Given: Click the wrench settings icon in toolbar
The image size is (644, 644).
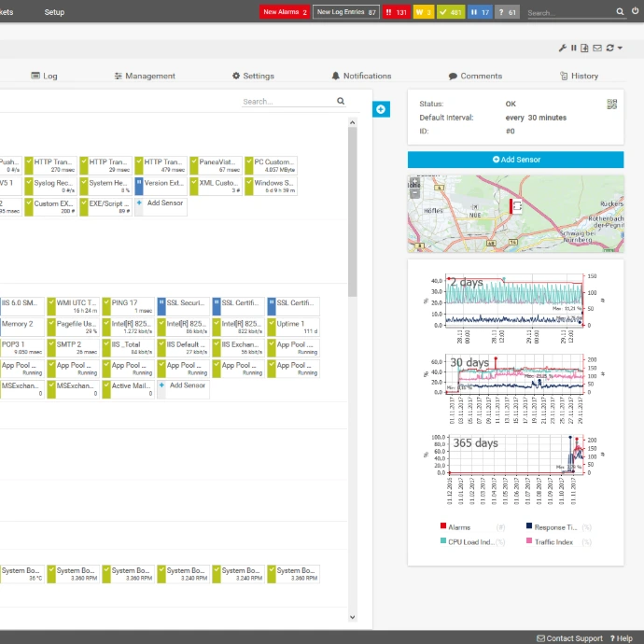Looking at the screenshot, I should coord(562,48).
